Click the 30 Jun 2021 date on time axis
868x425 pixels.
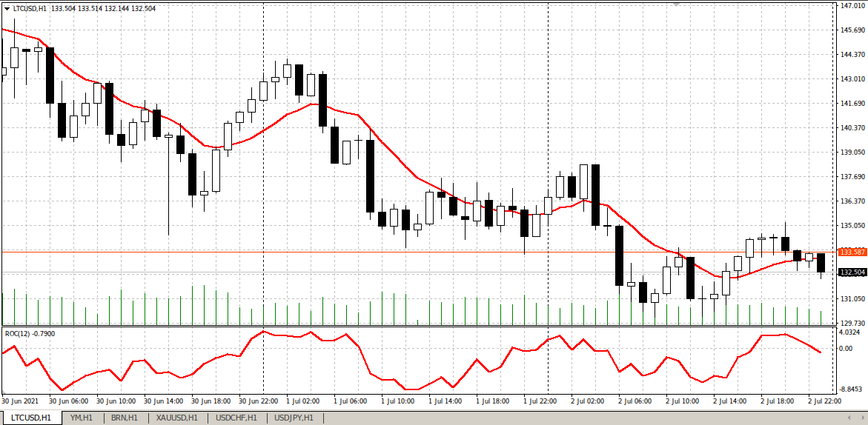[x=20, y=401]
